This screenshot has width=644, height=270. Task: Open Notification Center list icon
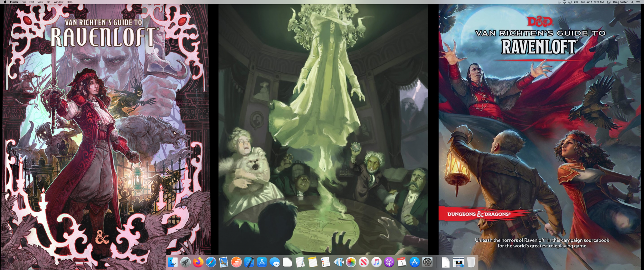(x=638, y=2)
